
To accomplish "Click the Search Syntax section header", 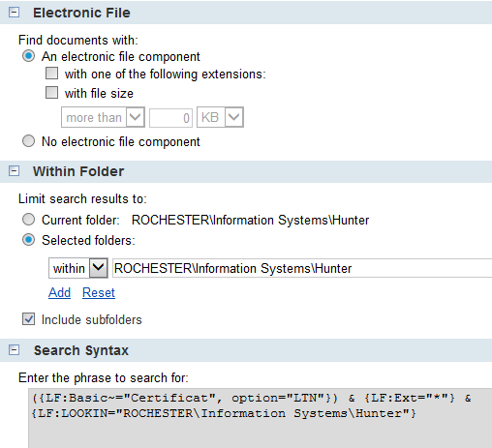I will tap(246, 350).
